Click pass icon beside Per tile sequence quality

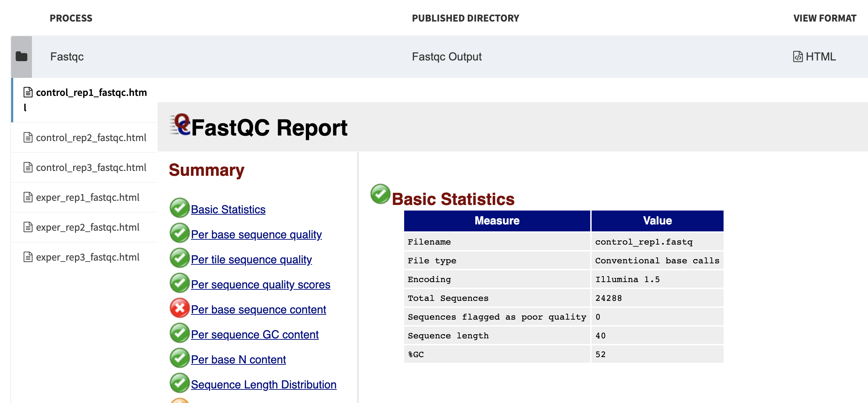coord(180,258)
